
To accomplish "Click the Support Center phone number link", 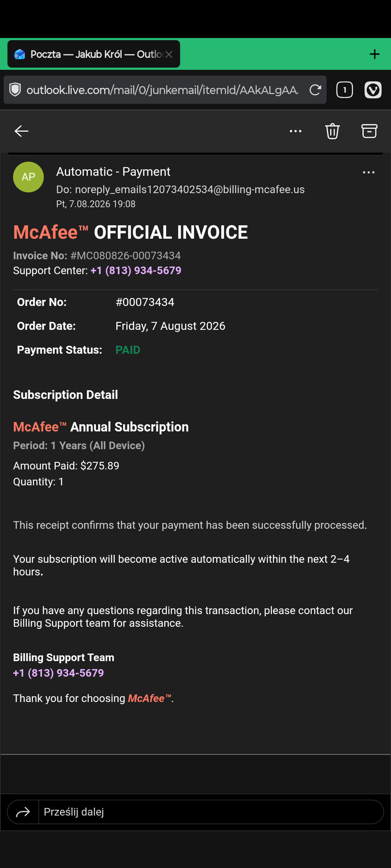I will coord(136,271).
